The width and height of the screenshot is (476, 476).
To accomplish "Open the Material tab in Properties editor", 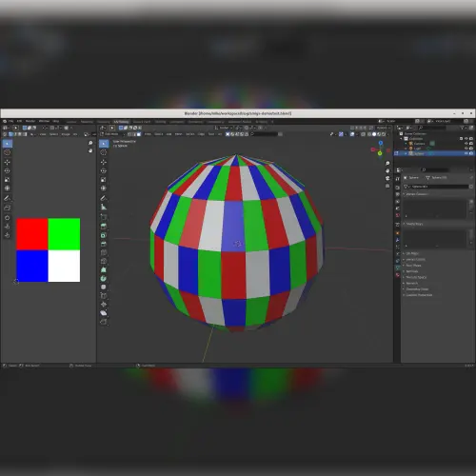I will pos(397,275).
